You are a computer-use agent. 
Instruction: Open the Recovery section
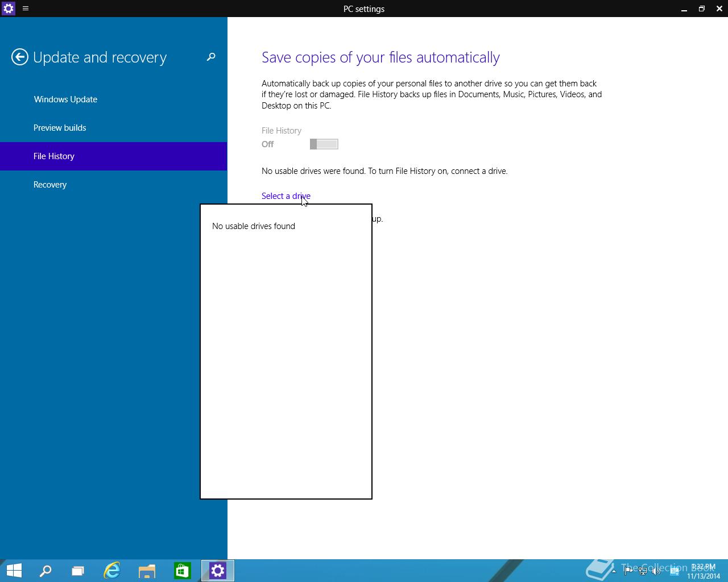[x=113, y=185]
